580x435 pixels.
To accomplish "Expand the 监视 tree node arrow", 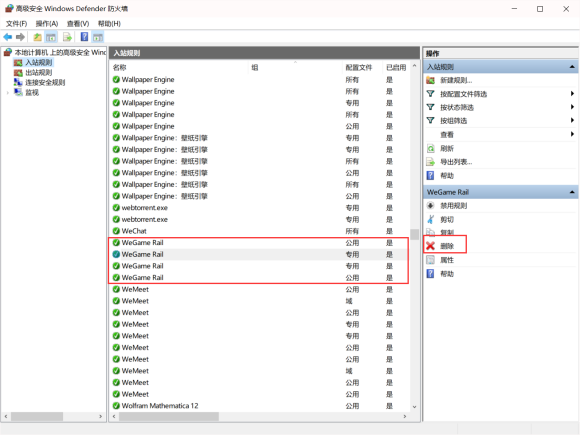I will coord(8,92).
